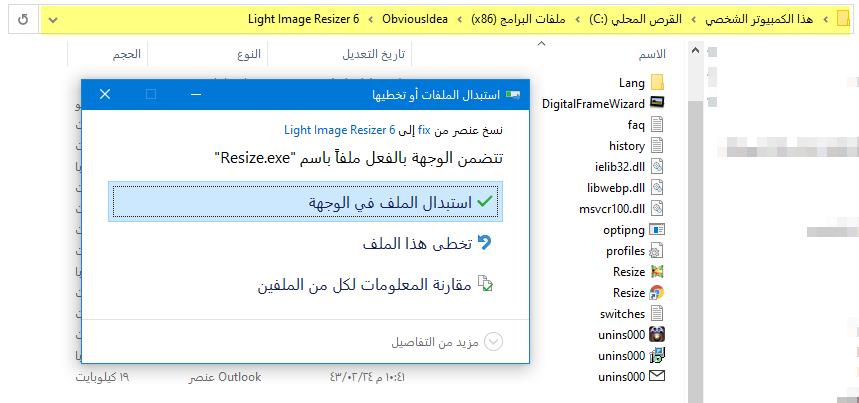Select the unins000 envelope Outlook item icon
This screenshot has height=403, width=859.
coord(657,376)
